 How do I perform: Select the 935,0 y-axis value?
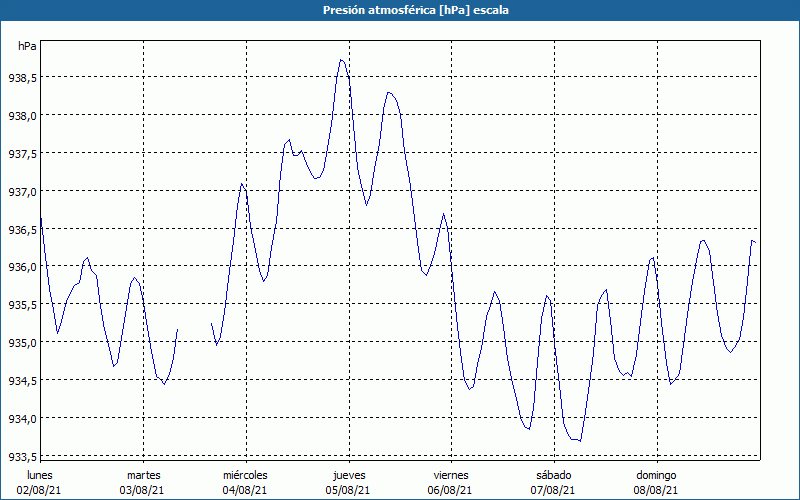(x=22, y=342)
